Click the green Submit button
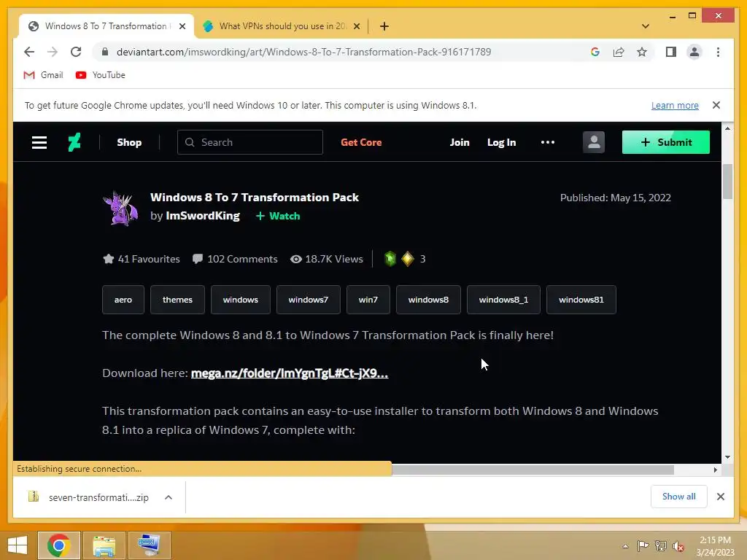The image size is (747, 560). [x=665, y=142]
